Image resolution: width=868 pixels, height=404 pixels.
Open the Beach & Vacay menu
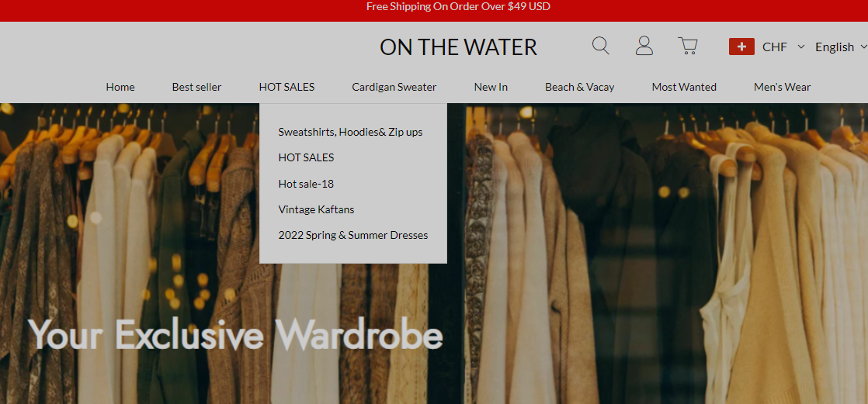click(580, 87)
